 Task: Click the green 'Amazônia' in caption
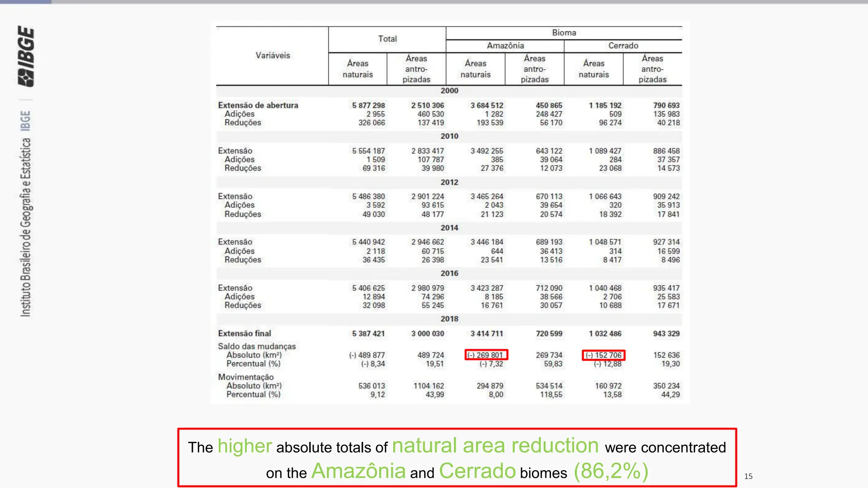tap(358, 471)
